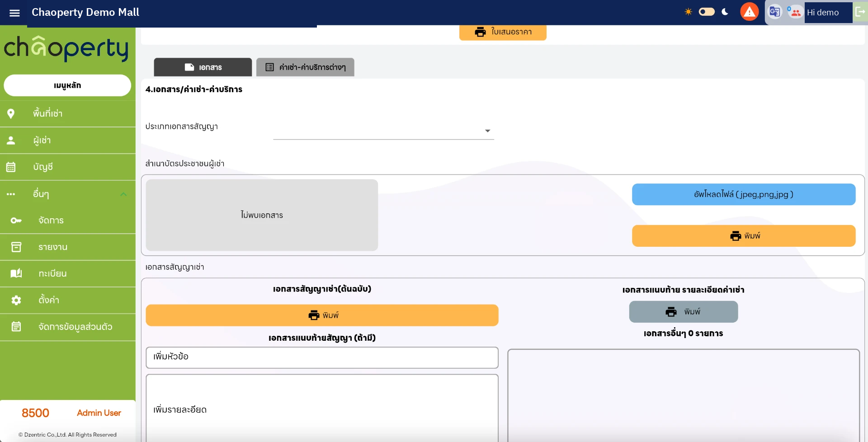Screen dimensions: 868x442
Task: Open the orange warning alert icon
Action: coord(750,12)
